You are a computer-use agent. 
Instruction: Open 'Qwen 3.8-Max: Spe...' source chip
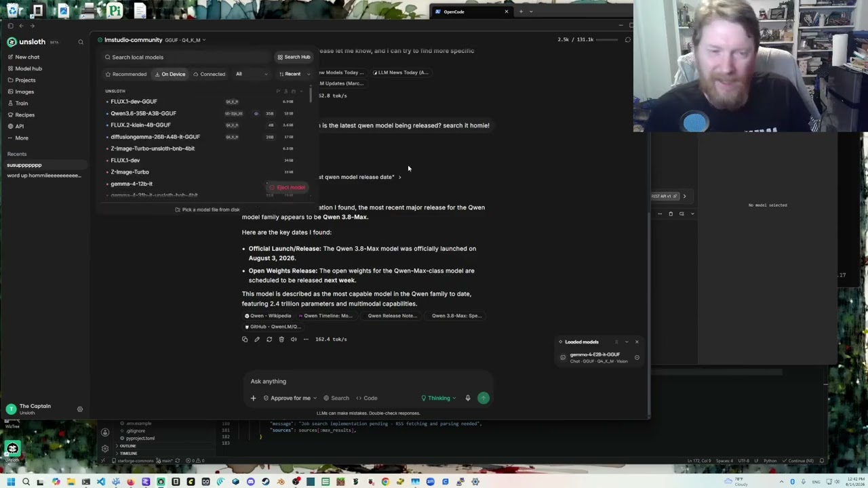point(456,316)
